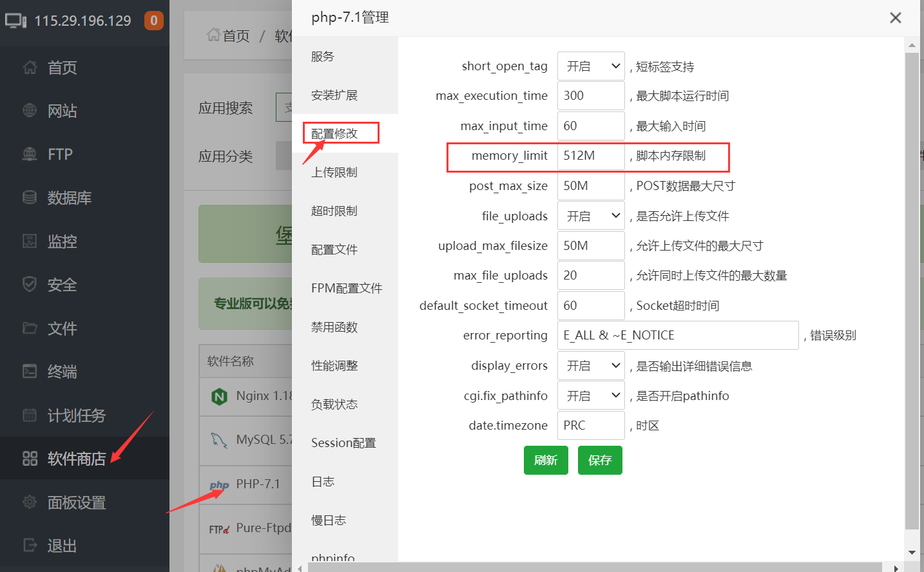Expand the short_open_tag dropdown

[x=590, y=66]
